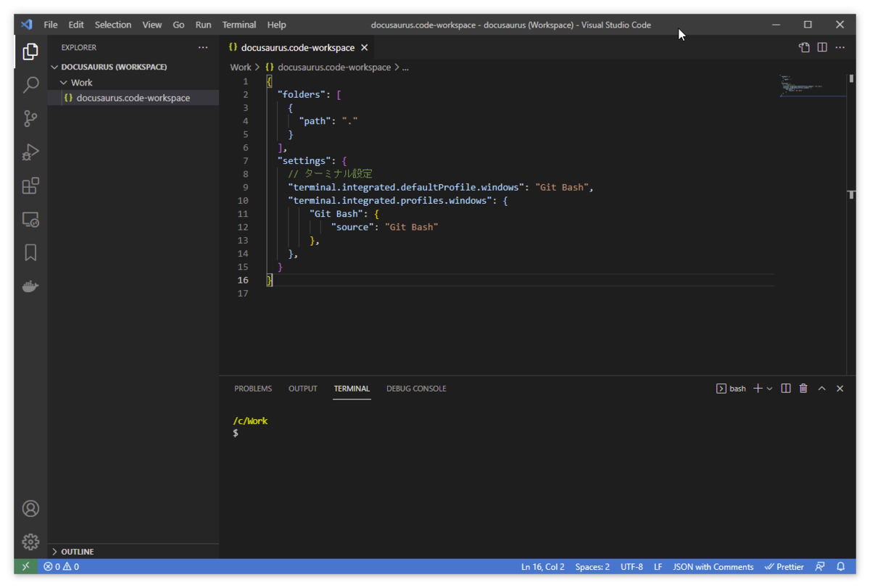Open the Run and Debug view
The image size is (870, 588).
point(30,152)
